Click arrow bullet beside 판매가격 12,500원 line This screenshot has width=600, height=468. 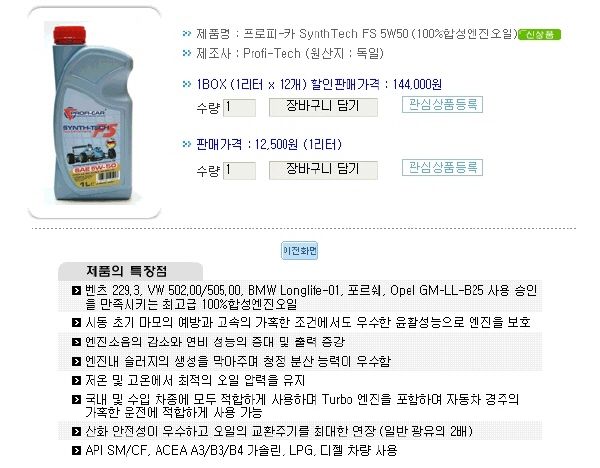point(187,144)
